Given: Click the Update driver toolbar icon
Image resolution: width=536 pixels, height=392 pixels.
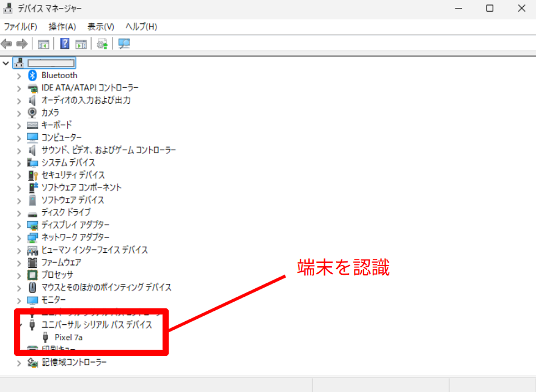Looking at the screenshot, I should coord(103,44).
